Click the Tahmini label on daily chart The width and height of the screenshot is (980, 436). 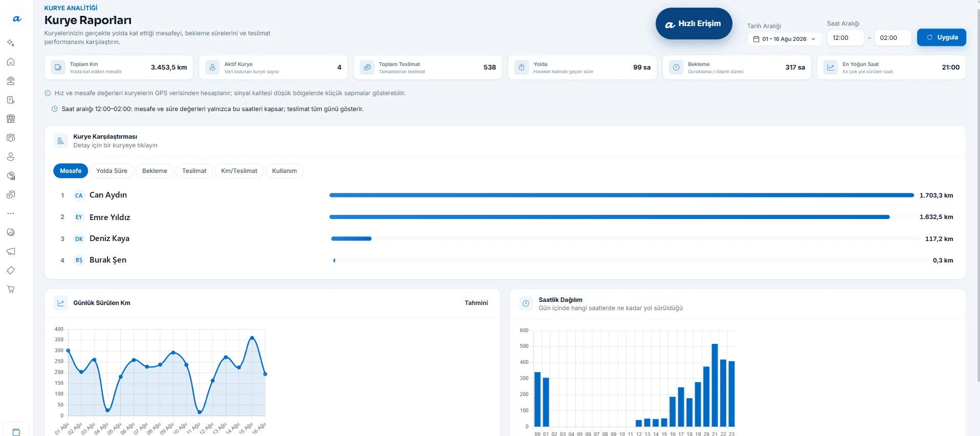pyautogui.click(x=476, y=303)
